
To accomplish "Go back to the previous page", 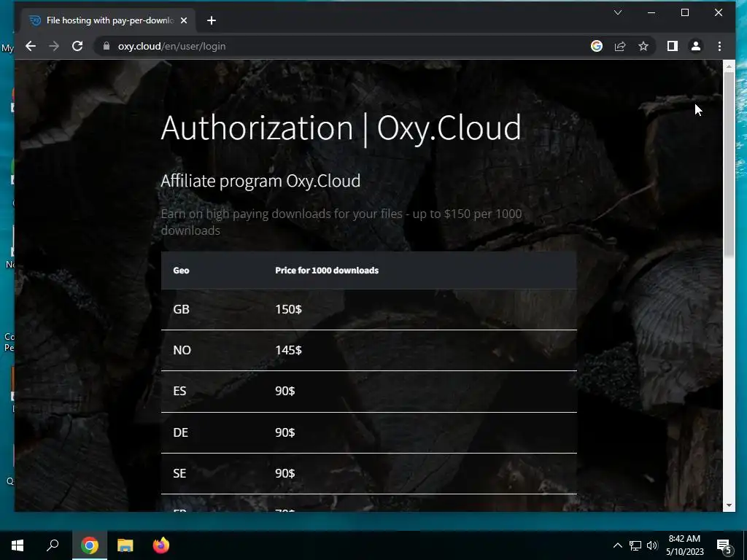I will click(x=31, y=46).
